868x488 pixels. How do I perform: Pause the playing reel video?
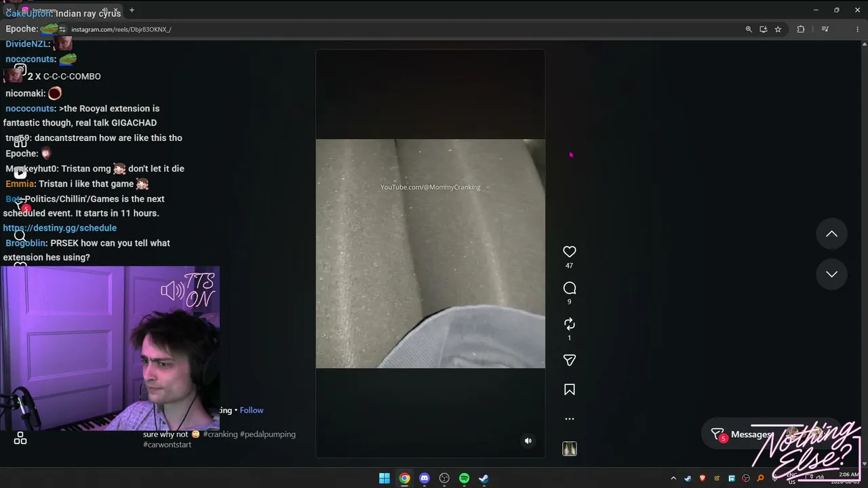[430, 253]
